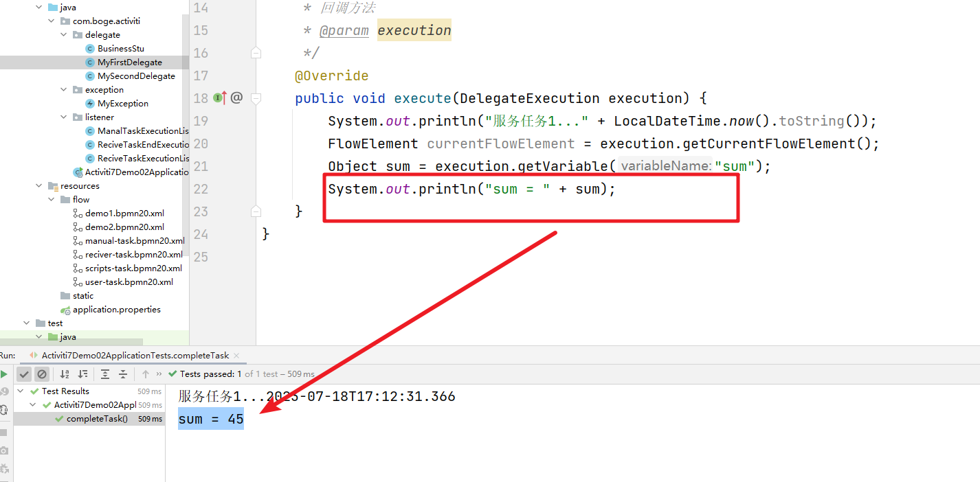
Task: Open demo2.bpmn20.xml file
Action: [124, 227]
